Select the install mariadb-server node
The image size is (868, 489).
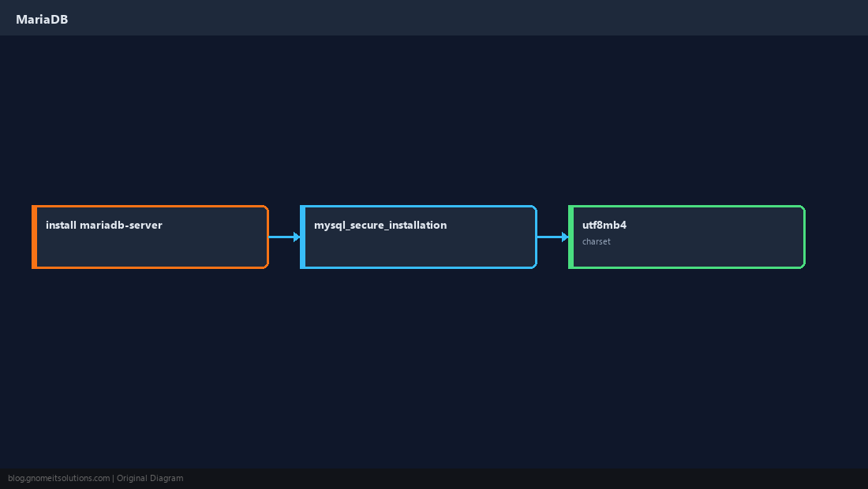[x=150, y=237]
